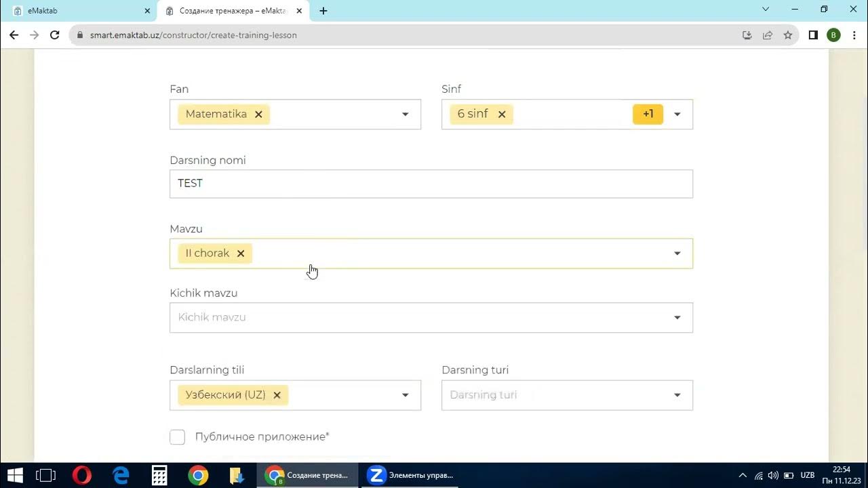Remove the Узбекский (UZ) language tag
Screen dimensions: 868x488
pos(277,395)
